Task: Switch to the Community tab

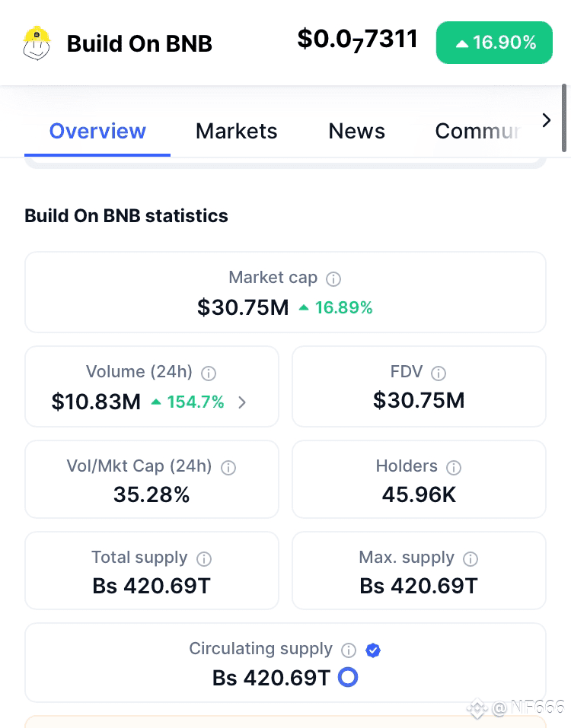Action: (477, 132)
